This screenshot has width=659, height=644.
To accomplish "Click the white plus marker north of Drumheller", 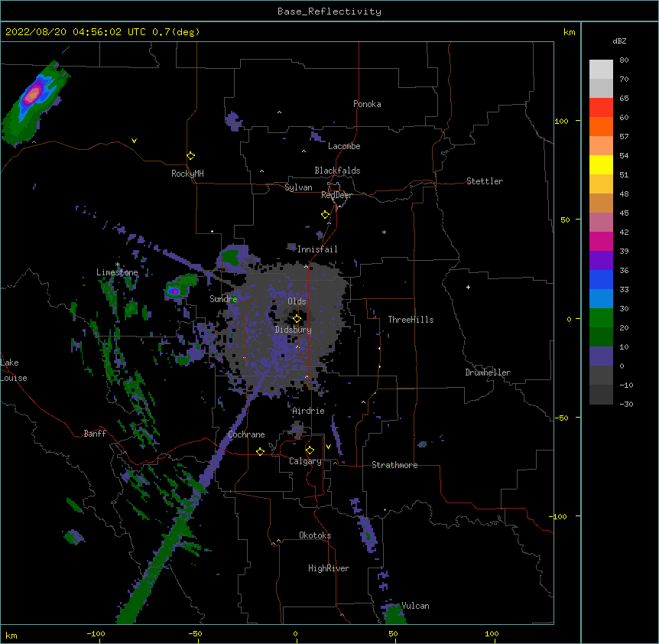I will [468, 287].
